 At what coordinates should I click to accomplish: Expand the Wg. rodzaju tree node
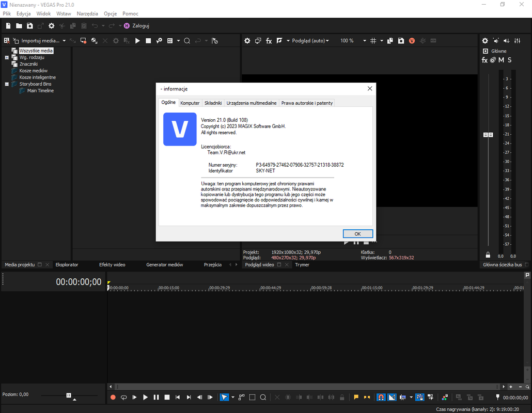click(x=6, y=58)
